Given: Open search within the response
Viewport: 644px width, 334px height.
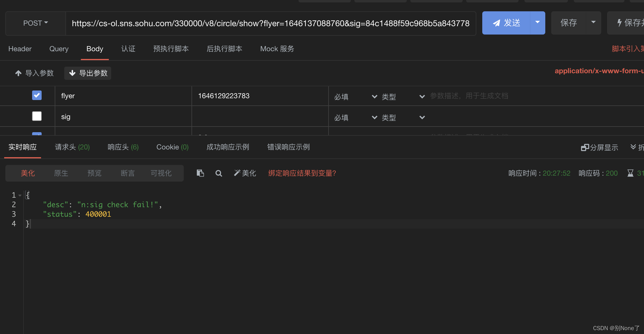Looking at the screenshot, I should [x=219, y=173].
